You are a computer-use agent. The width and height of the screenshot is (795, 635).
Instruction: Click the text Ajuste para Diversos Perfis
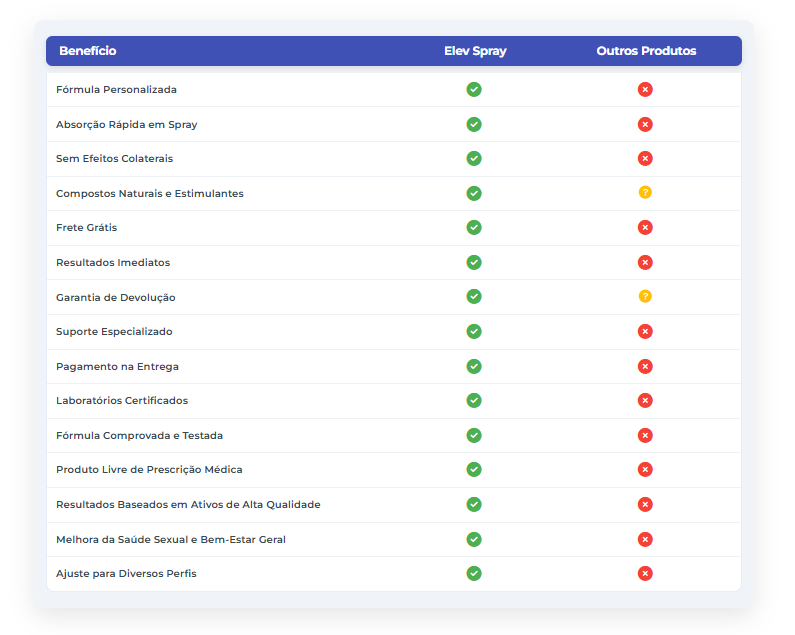[x=126, y=574]
